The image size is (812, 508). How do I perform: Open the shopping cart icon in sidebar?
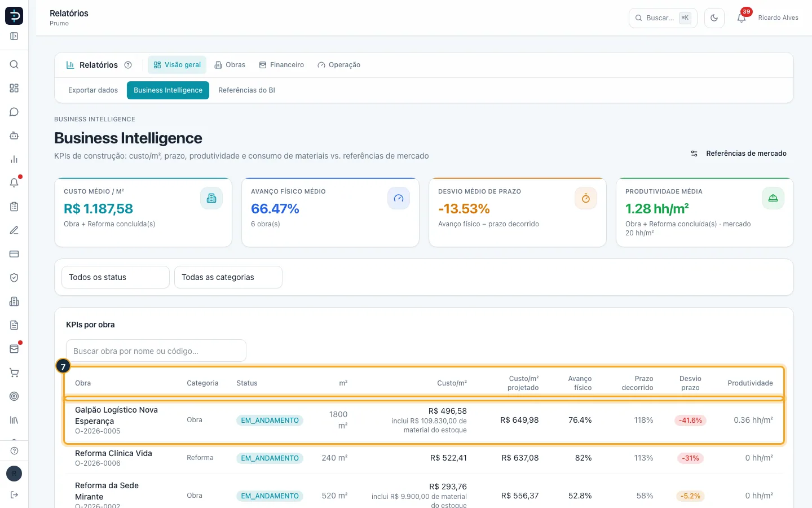coord(14,373)
